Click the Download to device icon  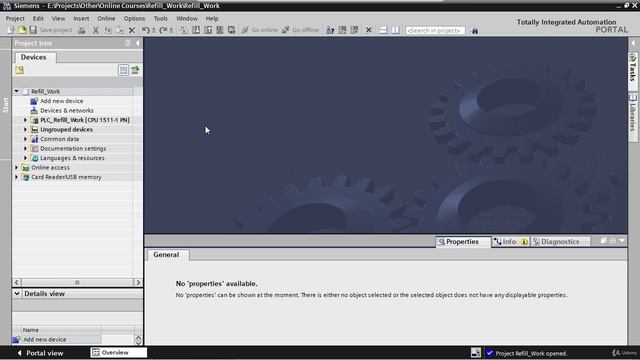pyautogui.click(x=196, y=30)
